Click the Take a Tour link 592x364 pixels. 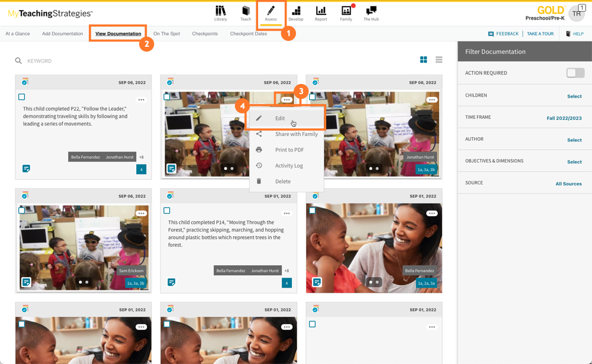(540, 34)
